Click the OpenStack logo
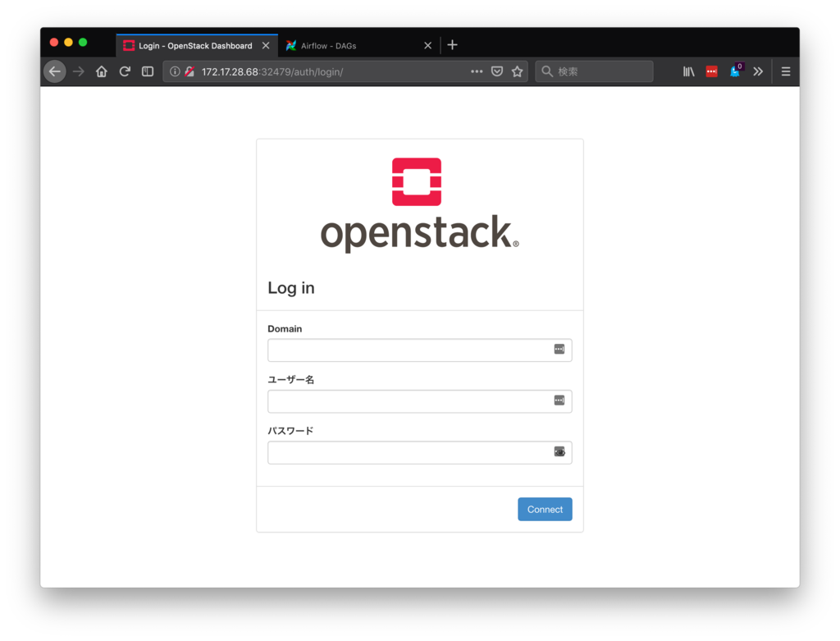 pyautogui.click(x=419, y=204)
